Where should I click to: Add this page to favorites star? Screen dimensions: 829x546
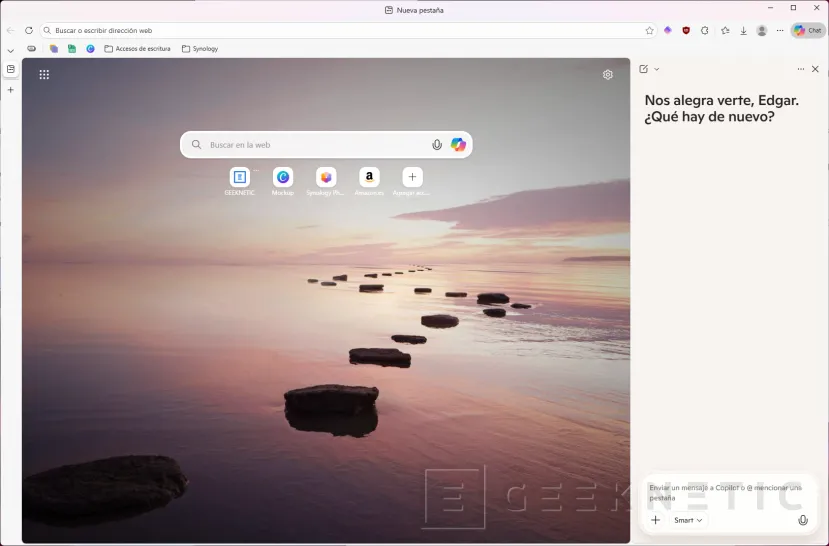[649, 31]
